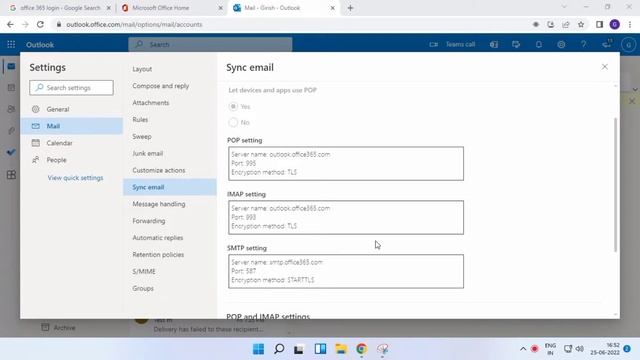Open the Outlook app launcher grid
640x360 pixels.
tap(11, 44)
